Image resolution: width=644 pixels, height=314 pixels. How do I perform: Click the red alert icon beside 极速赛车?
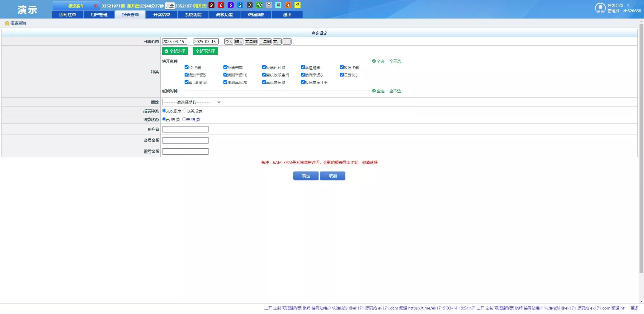(96, 5)
